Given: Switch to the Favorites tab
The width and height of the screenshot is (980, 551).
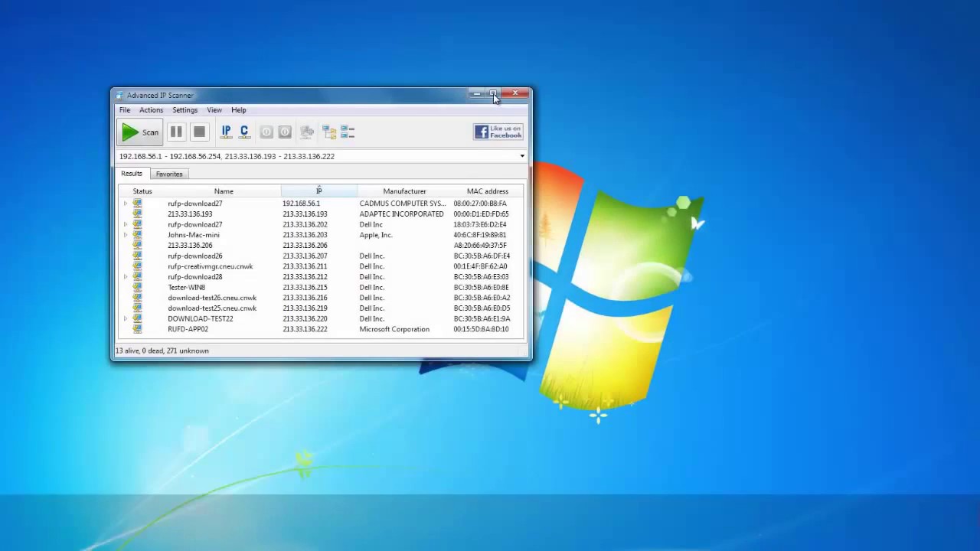Looking at the screenshot, I should click(169, 174).
